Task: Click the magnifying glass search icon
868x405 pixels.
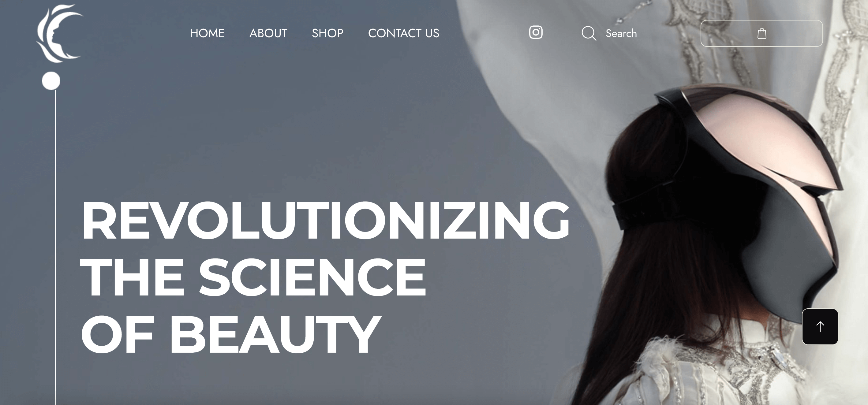Action: click(589, 33)
